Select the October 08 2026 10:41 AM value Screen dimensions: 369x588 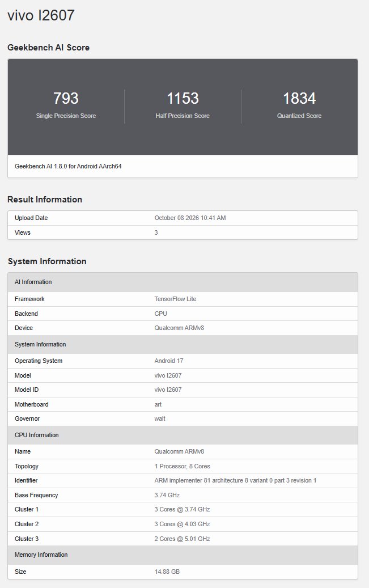coord(190,218)
